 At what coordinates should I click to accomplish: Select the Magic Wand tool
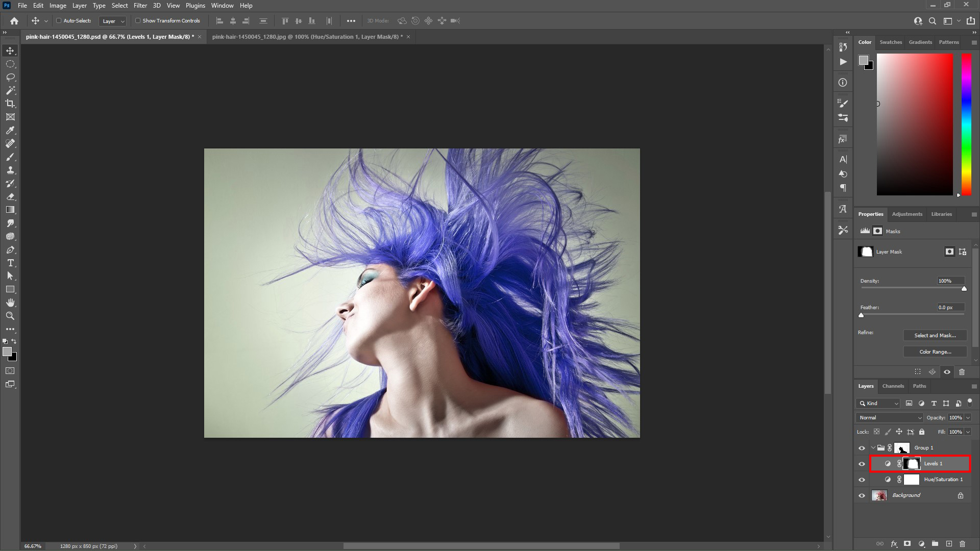[x=10, y=90]
